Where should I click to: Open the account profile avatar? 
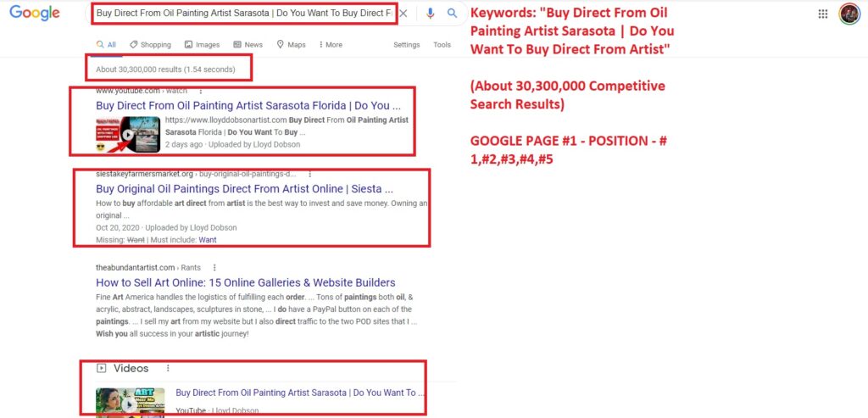[x=849, y=14]
